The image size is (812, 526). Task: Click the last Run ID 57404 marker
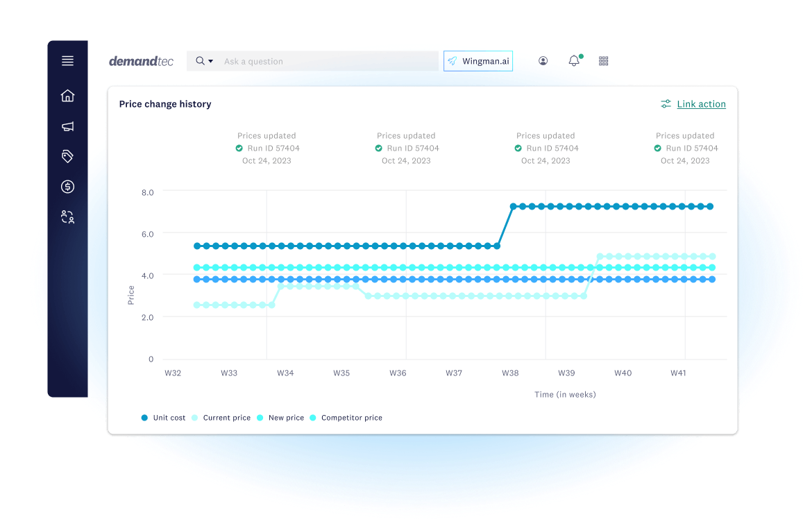pyautogui.click(x=685, y=149)
